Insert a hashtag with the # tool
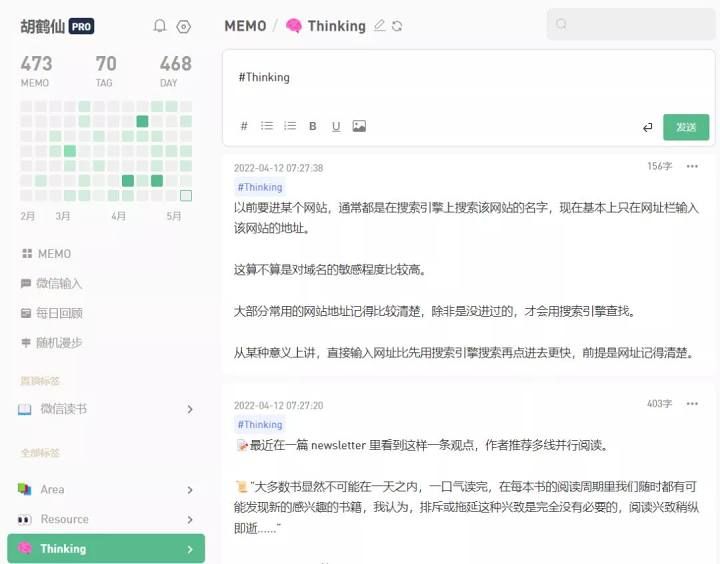The height and width of the screenshot is (564, 720). [244, 126]
